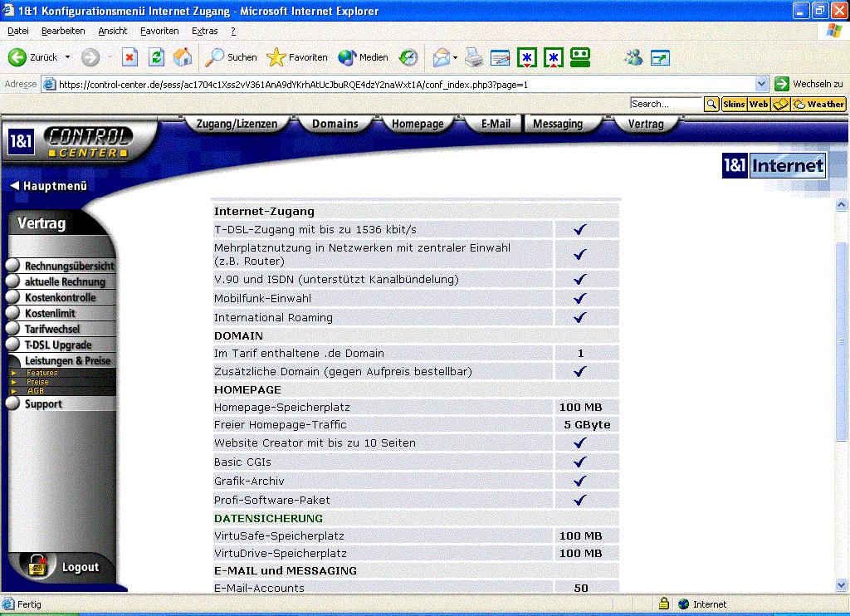Click the Internet zone globe in status bar
This screenshot has width=850, height=616.
(684, 604)
